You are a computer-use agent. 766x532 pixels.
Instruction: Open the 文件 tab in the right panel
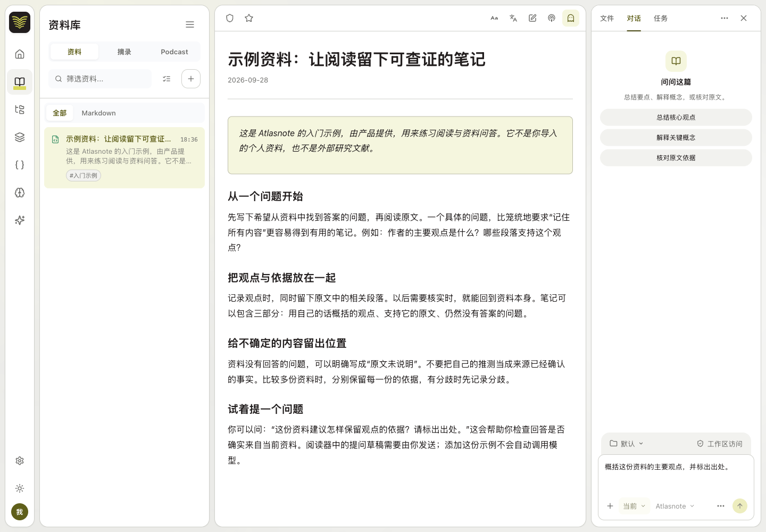[x=607, y=18]
